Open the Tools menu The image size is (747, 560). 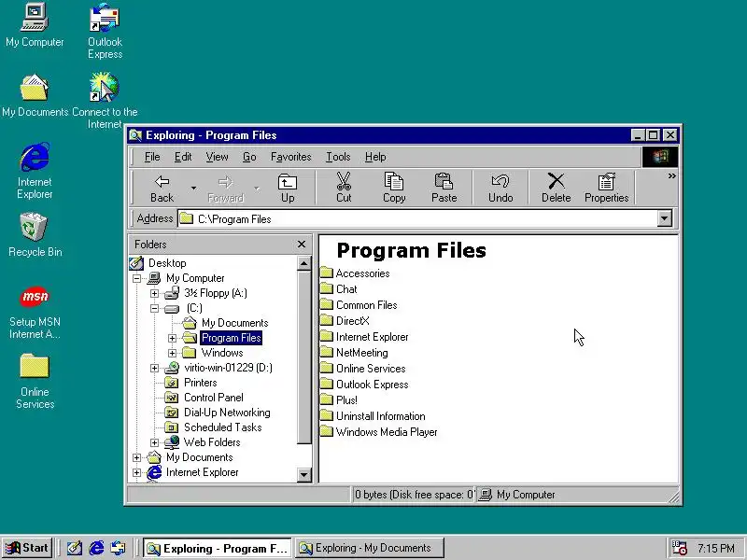click(x=338, y=157)
